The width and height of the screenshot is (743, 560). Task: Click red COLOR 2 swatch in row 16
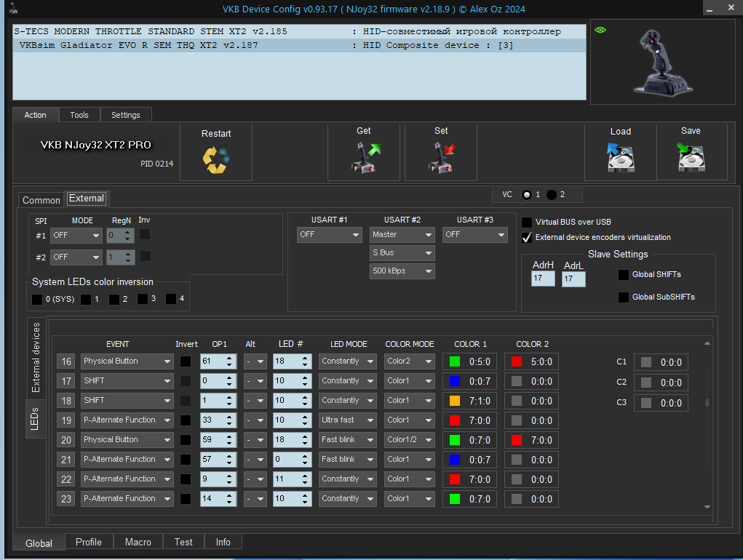point(517,361)
